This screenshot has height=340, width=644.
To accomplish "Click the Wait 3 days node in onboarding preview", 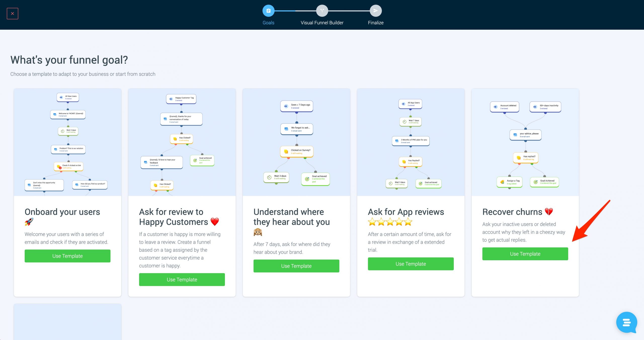I will (x=68, y=131).
